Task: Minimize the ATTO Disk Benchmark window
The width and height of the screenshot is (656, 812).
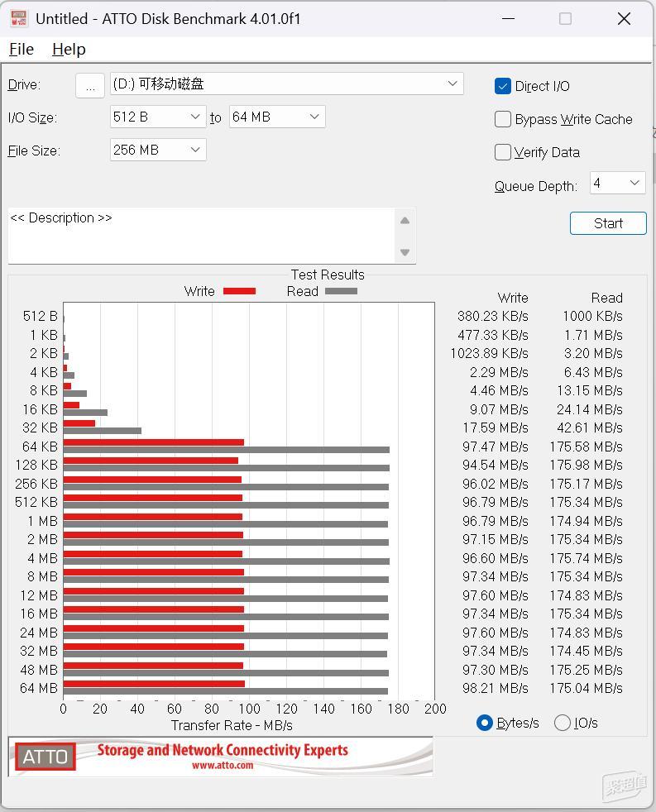Action: (509, 19)
